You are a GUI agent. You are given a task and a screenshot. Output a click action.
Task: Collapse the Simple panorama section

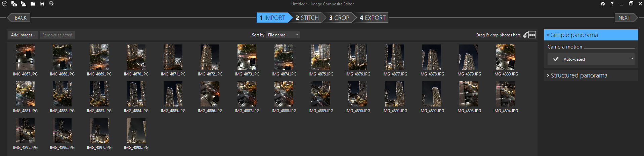[x=591, y=35]
